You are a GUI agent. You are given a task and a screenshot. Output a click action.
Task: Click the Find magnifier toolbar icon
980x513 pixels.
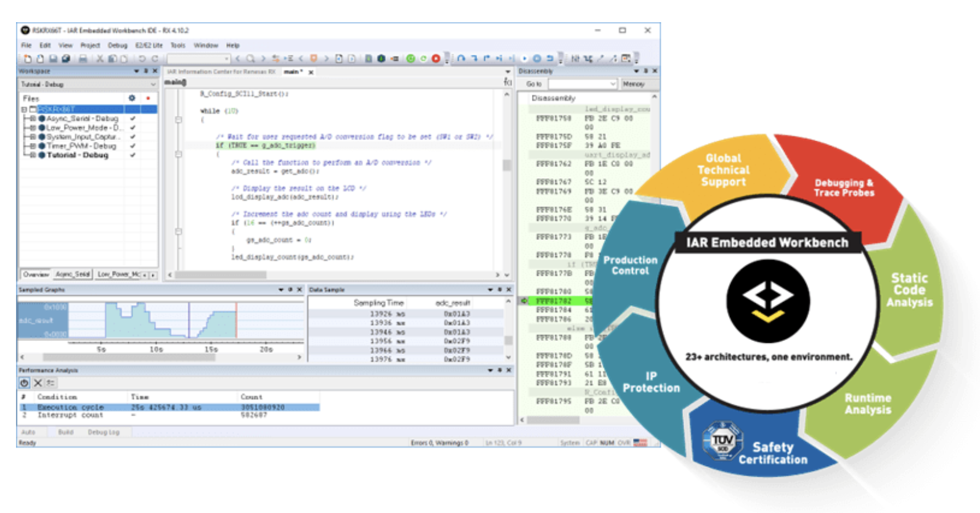[250, 59]
